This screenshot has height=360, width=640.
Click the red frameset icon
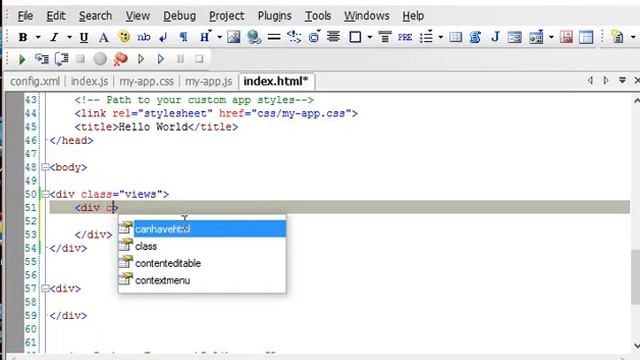(567, 37)
